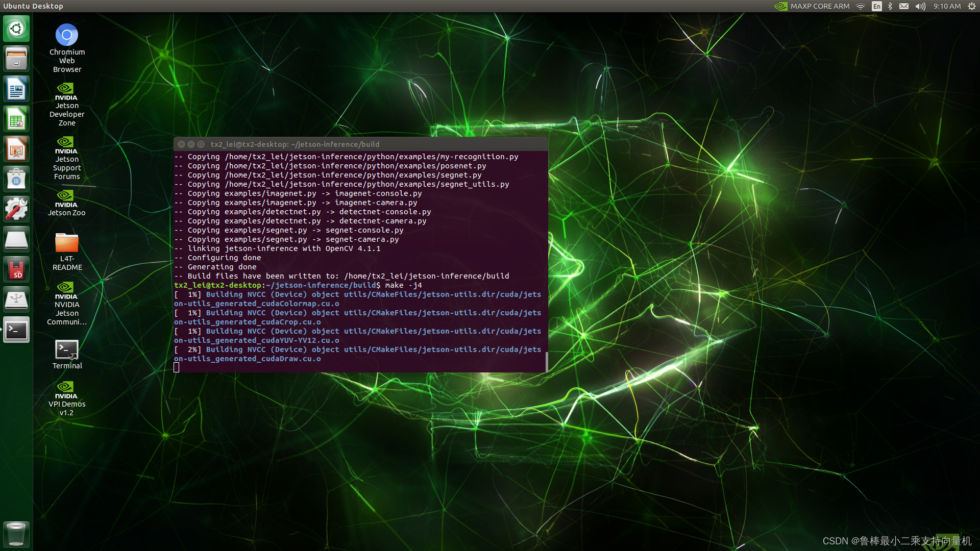This screenshot has height=551, width=980.
Task: Open the NVIDIA MAXP CORE ARM power mode menu
Action: (x=812, y=6)
